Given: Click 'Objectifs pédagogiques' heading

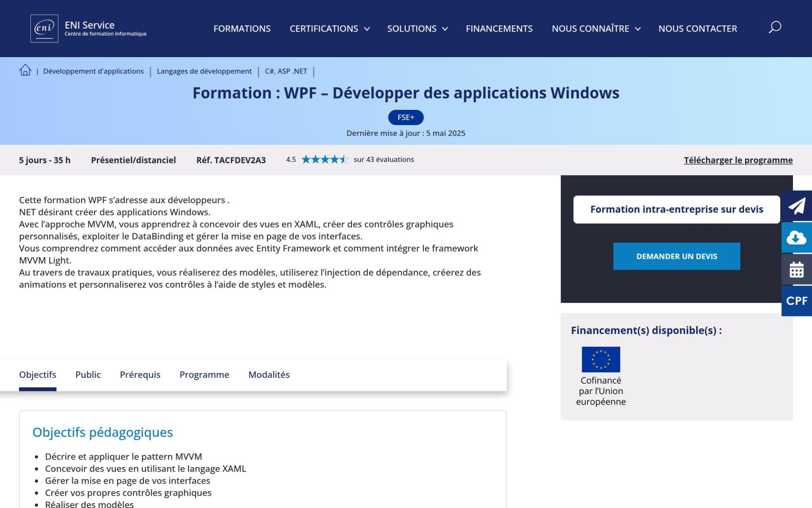Looking at the screenshot, I should tap(103, 432).
